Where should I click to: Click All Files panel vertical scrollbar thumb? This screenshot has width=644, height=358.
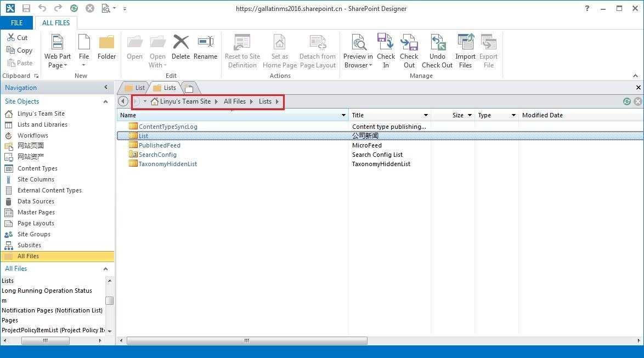click(109, 300)
